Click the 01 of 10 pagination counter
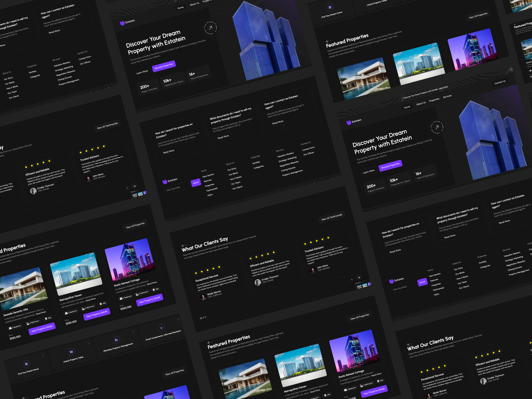Screen dimensions: 532x399 pos(203,318)
